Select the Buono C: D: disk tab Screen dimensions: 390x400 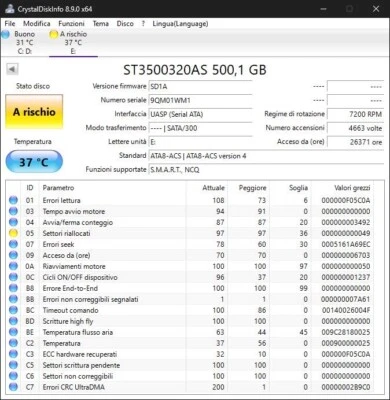coord(24,42)
